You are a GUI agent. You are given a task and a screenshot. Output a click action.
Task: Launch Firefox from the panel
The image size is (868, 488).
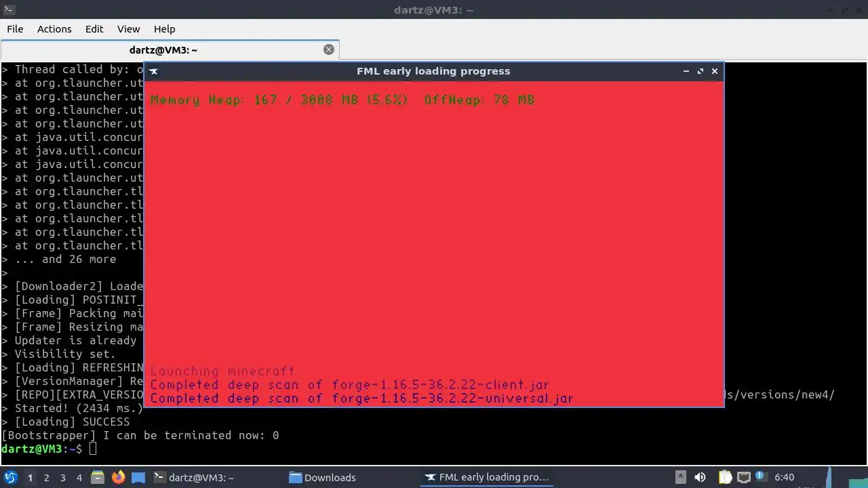[x=118, y=477]
